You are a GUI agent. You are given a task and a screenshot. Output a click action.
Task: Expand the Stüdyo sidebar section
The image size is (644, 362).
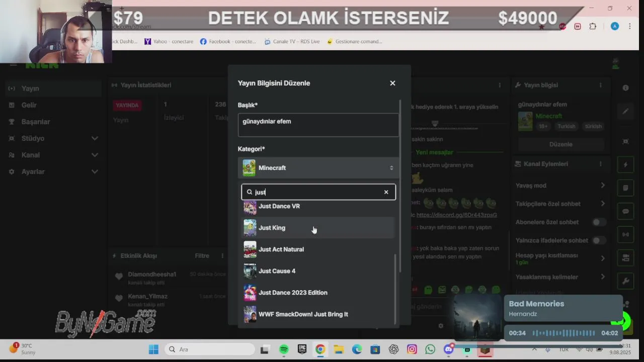click(53, 138)
